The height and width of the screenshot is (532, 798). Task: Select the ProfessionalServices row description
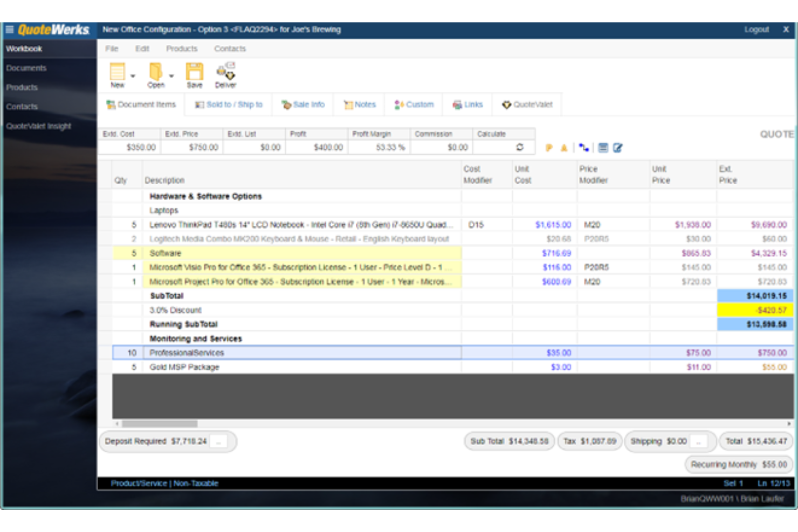[x=302, y=353]
